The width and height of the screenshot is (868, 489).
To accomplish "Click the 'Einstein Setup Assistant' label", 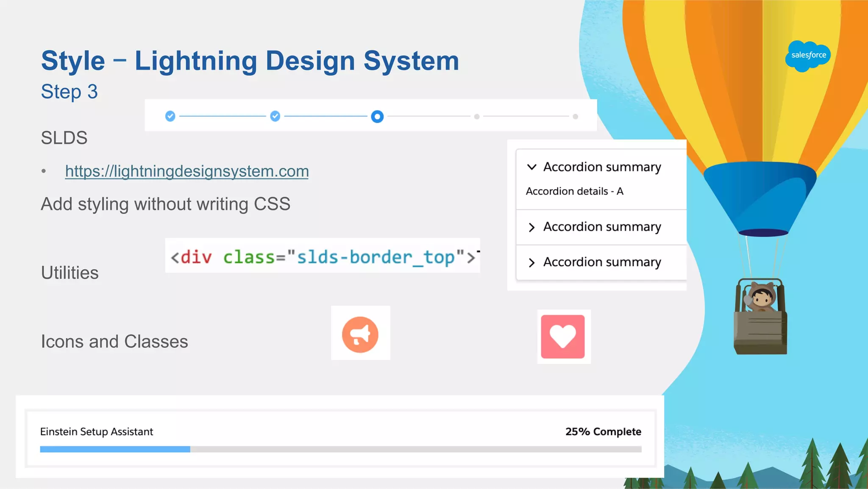I will click(x=97, y=432).
